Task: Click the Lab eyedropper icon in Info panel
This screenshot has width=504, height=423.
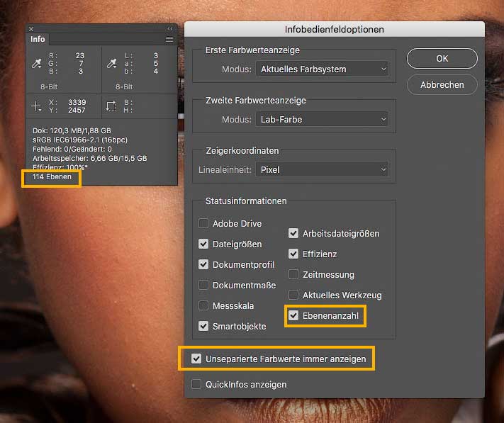Action: coord(111,64)
